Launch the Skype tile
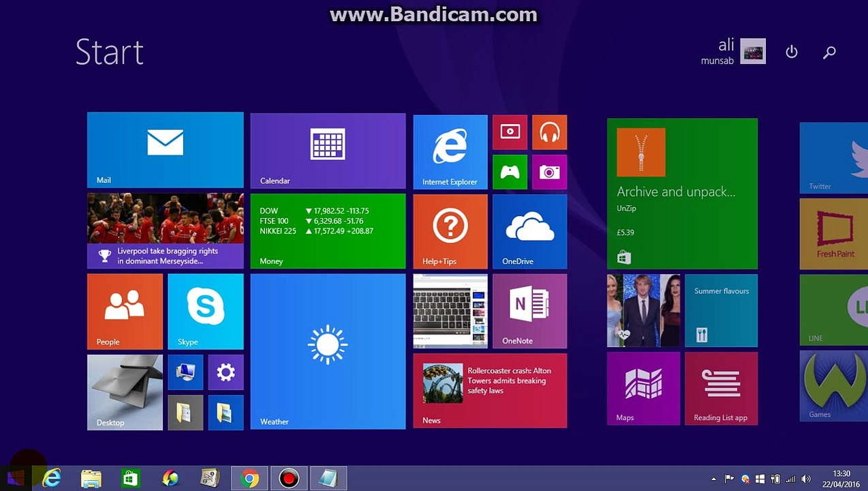868x491 pixels. 205,312
